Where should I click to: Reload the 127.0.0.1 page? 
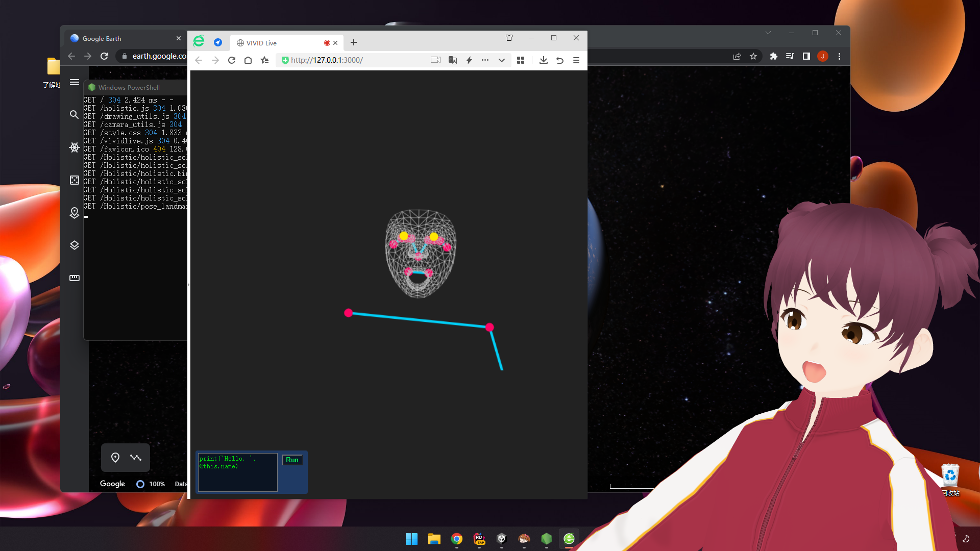(232, 60)
